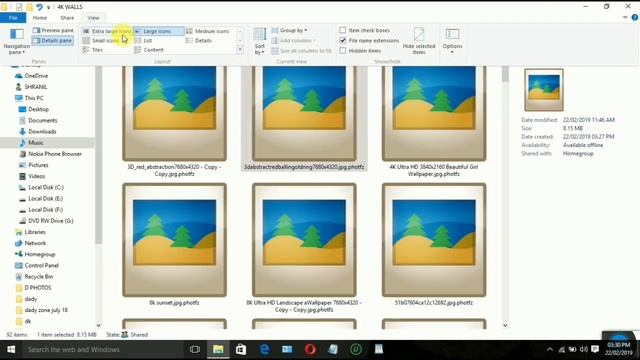640x360 pixels.
Task: Expand the layout gallery more arrow
Action: pyautogui.click(x=240, y=50)
